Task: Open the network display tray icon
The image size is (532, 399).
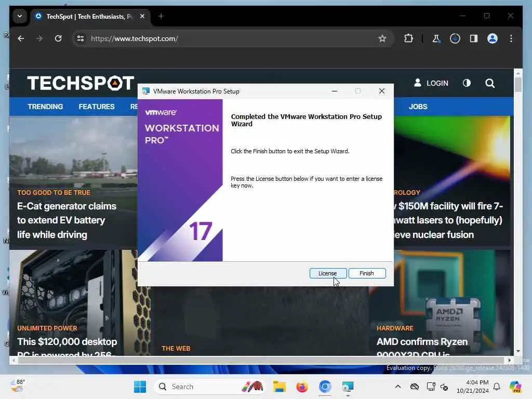Action: pyautogui.click(x=431, y=387)
